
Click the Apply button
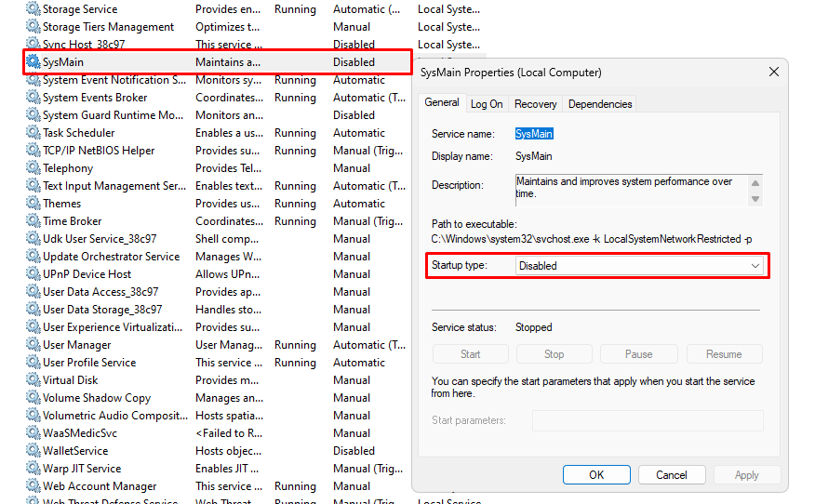(746, 475)
